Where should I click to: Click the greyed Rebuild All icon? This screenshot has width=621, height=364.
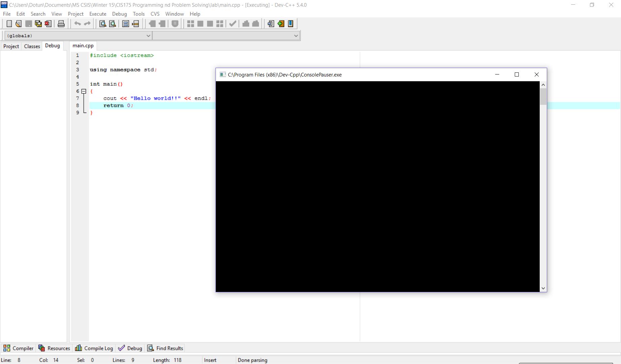(x=220, y=24)
